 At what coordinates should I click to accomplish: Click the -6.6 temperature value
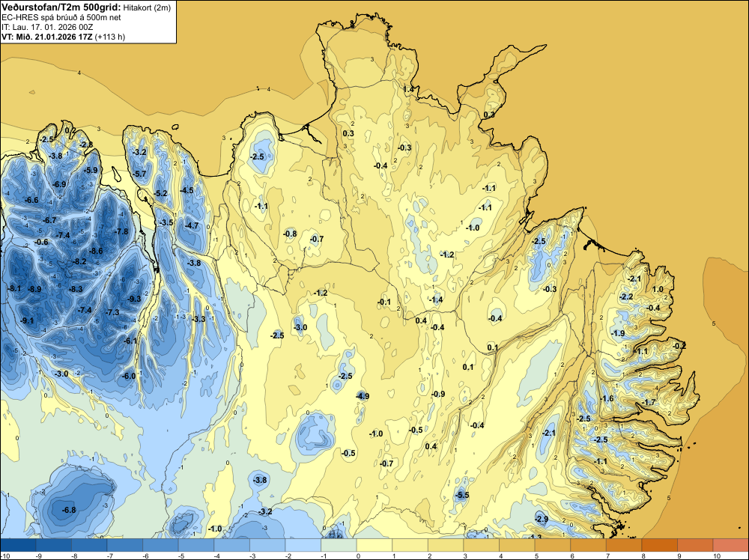click(31, 200)
